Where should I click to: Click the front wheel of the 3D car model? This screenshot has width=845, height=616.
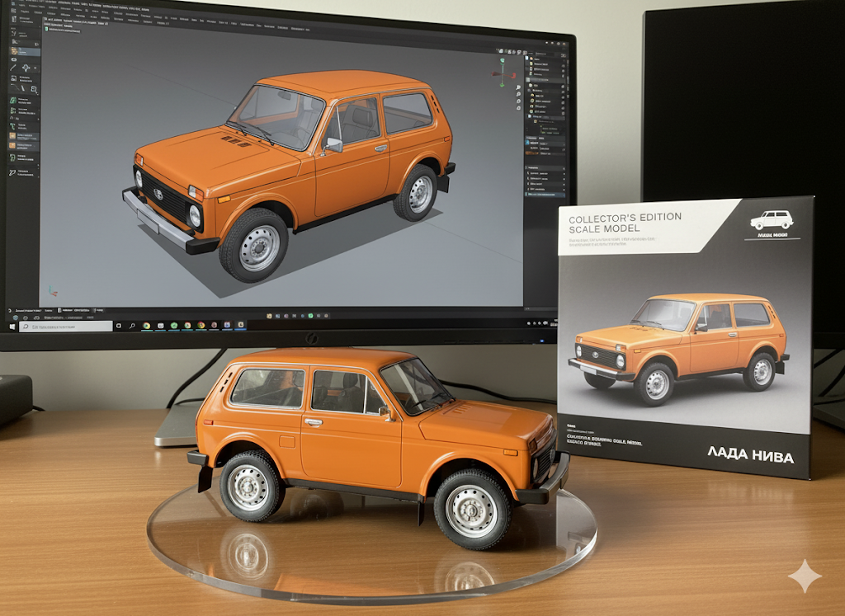point(254,246)
